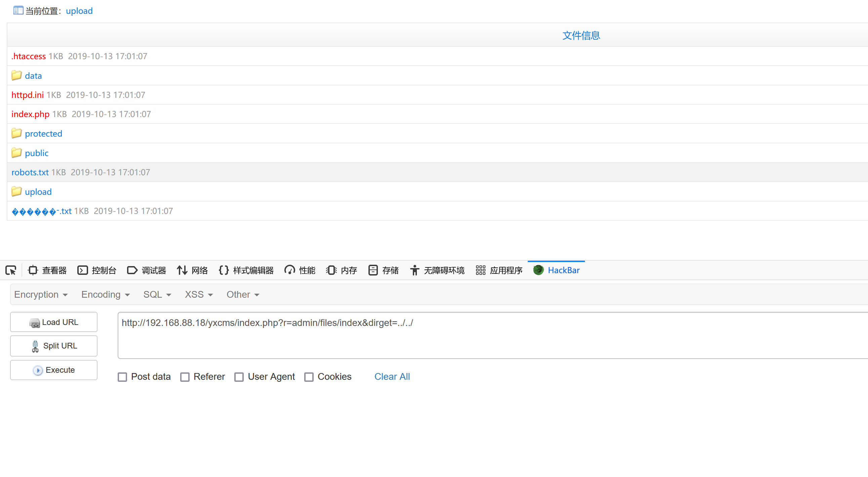Viewport: 868px width, 477px height.
Task: Switch to the HackBar tab
Action: click(557, 270)
